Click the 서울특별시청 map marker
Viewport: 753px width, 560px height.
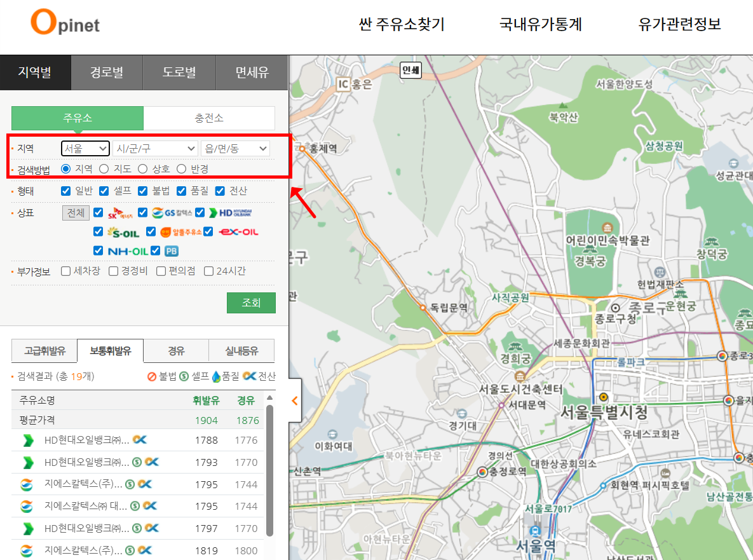coord(604,397)
